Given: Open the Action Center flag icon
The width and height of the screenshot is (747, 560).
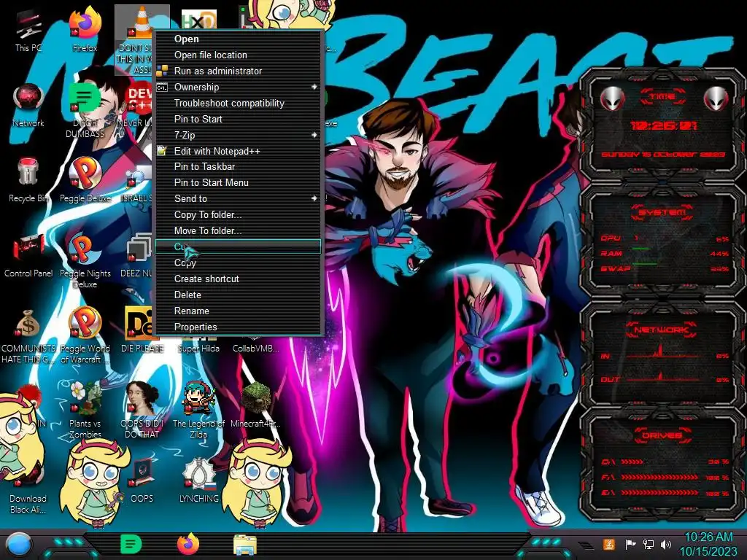Looking at the screenshot, I should [630, 544].
